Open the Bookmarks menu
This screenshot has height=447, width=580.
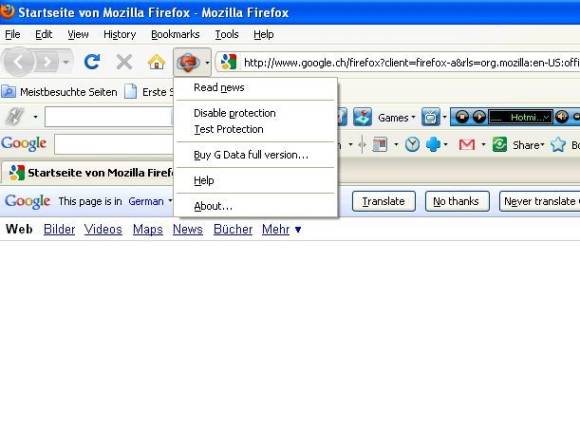[175, 34]
